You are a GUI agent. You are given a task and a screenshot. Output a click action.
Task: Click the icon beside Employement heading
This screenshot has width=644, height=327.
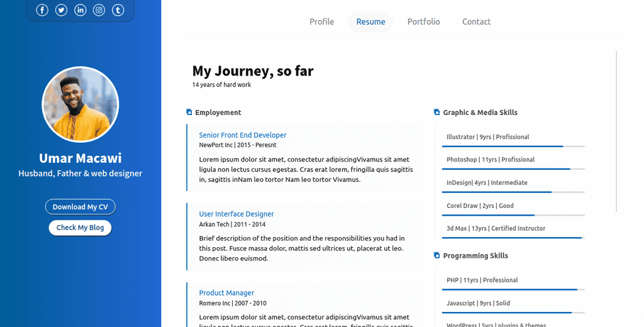pos(189,112)
